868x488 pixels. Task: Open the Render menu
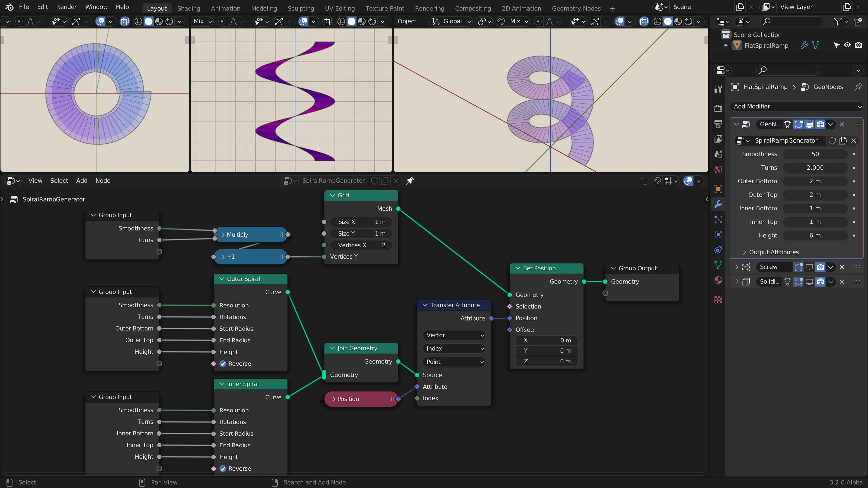pyautogui.click(x=66, y=7)
